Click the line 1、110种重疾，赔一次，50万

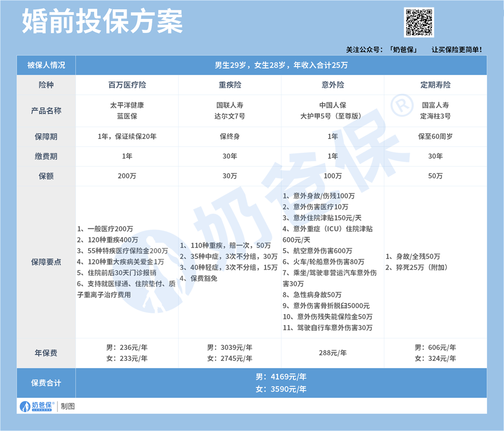tap(225, 245)
